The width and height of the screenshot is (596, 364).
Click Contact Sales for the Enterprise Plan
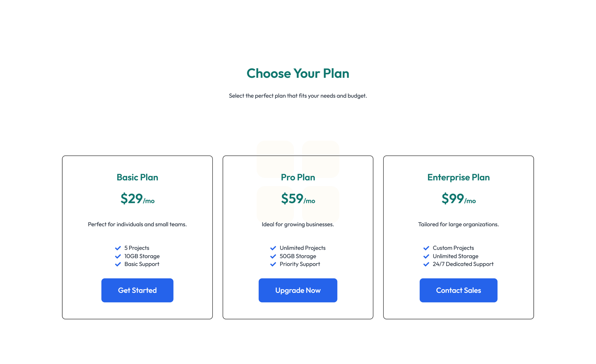pos(458,290)
